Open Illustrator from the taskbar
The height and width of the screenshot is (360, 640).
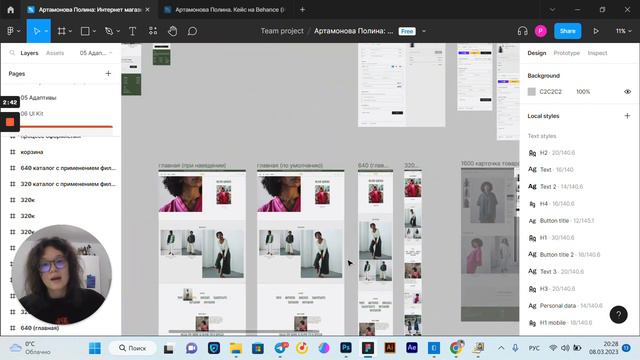390,348
